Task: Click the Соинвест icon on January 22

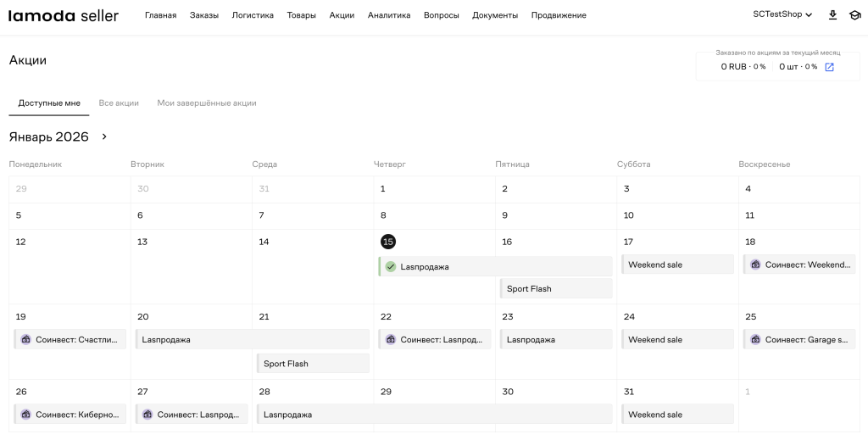Action: tap(391, 340)
